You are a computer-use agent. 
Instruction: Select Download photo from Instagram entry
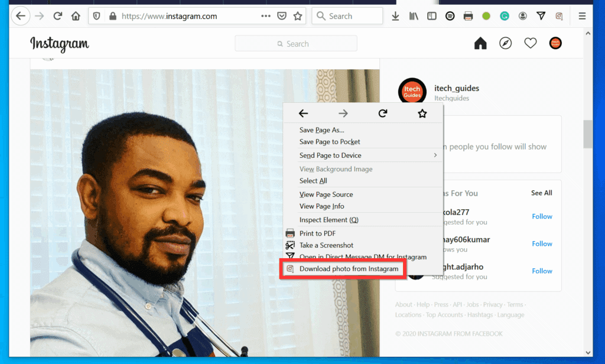tap(349, 269)
